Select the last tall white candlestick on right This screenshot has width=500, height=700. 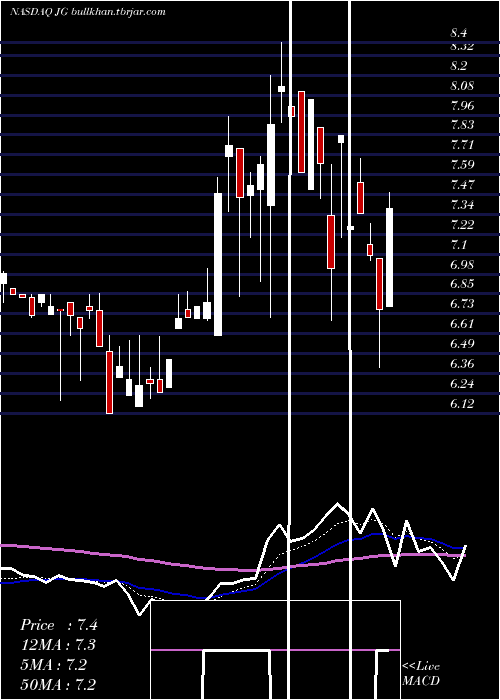click(x=389, y=258)
